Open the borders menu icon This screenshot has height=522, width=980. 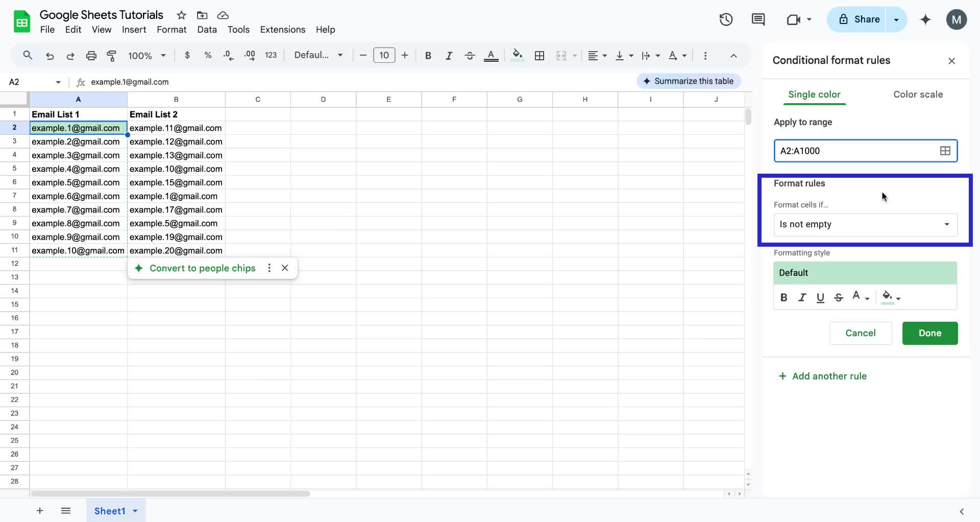[x=539, y=55]
